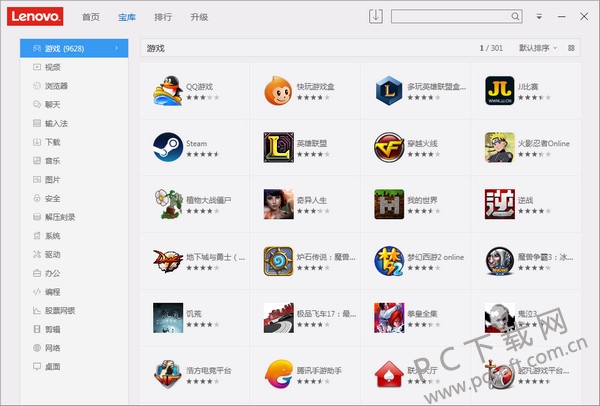Open the 植物大战僵尸 icon
Viewport: 600px width, 406px height.
coord(168,204)
